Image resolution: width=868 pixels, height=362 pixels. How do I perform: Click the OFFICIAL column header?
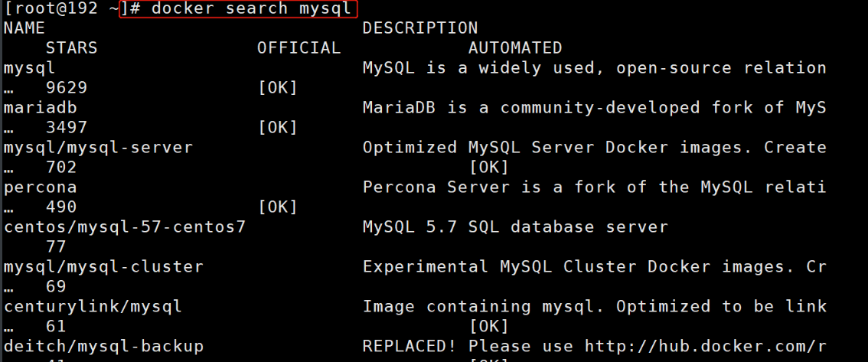pos(299,48)
